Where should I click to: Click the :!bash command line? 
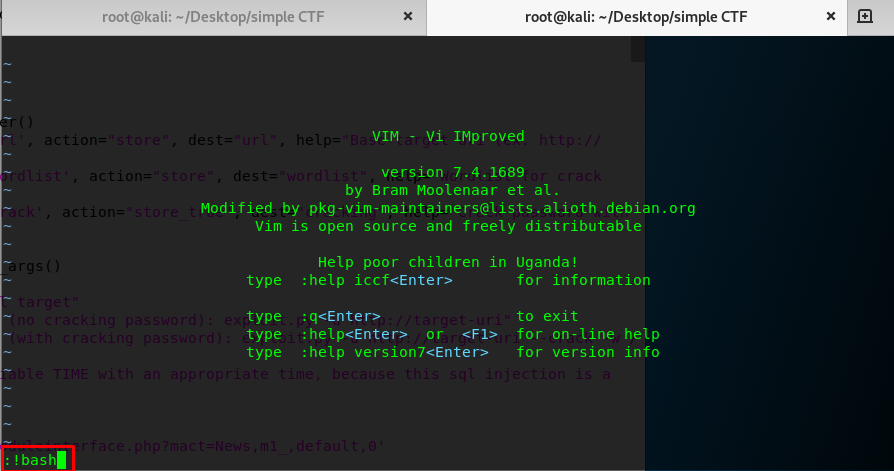(30, 460)
